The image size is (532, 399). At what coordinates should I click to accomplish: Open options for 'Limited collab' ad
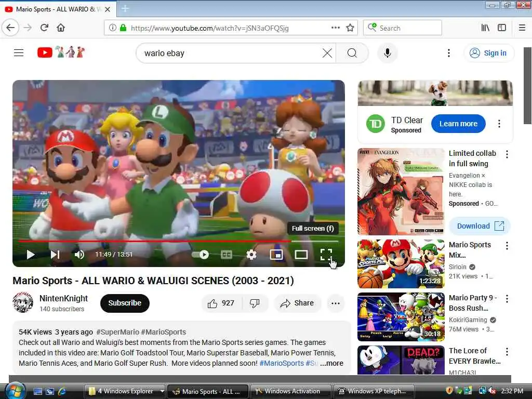coord(507,154)
